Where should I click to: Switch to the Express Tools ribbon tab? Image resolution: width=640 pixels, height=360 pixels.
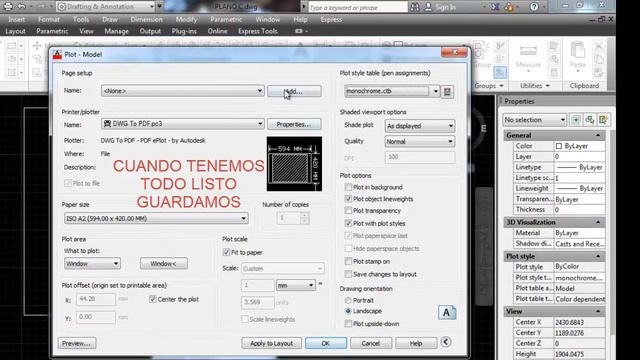point(258,31)
